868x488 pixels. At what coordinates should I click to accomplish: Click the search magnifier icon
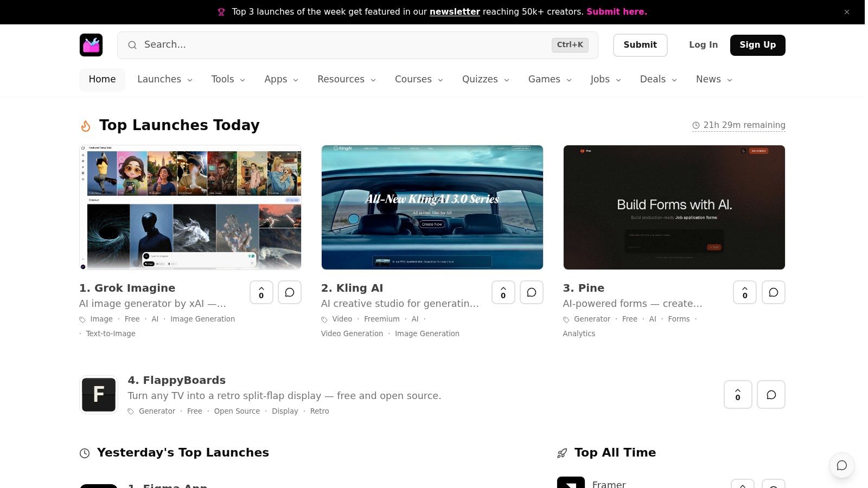[132, 45]
